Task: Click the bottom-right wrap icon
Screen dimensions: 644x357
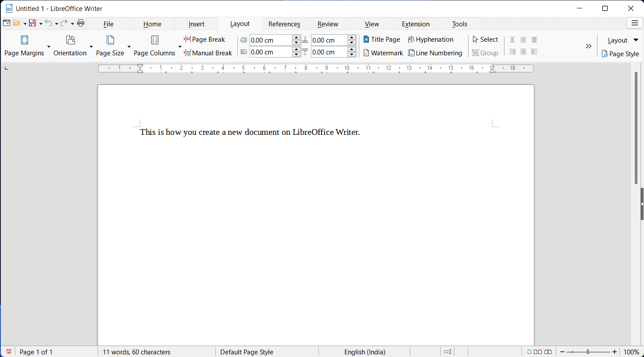Action: coord(534,52)
